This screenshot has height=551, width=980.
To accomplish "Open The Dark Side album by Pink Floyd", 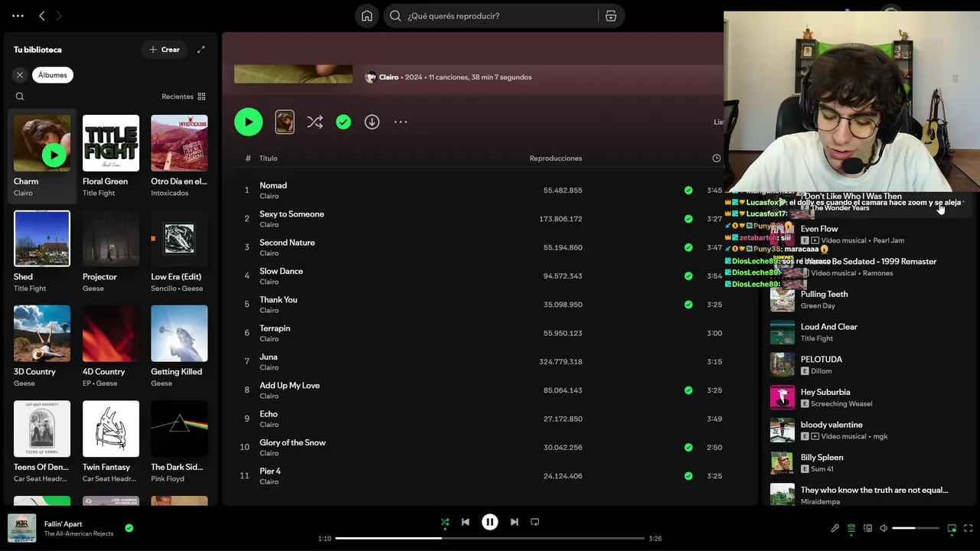I will point(179,442).
